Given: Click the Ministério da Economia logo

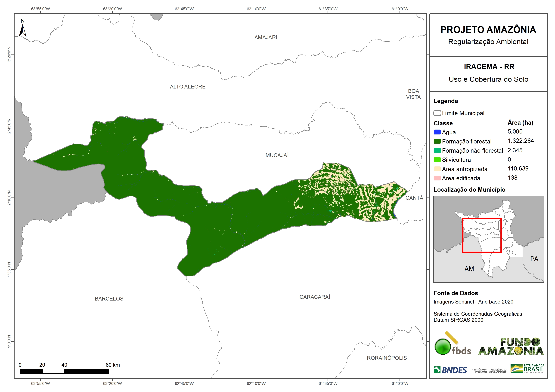Looking at the screenshot, I should tap(479, 371).
